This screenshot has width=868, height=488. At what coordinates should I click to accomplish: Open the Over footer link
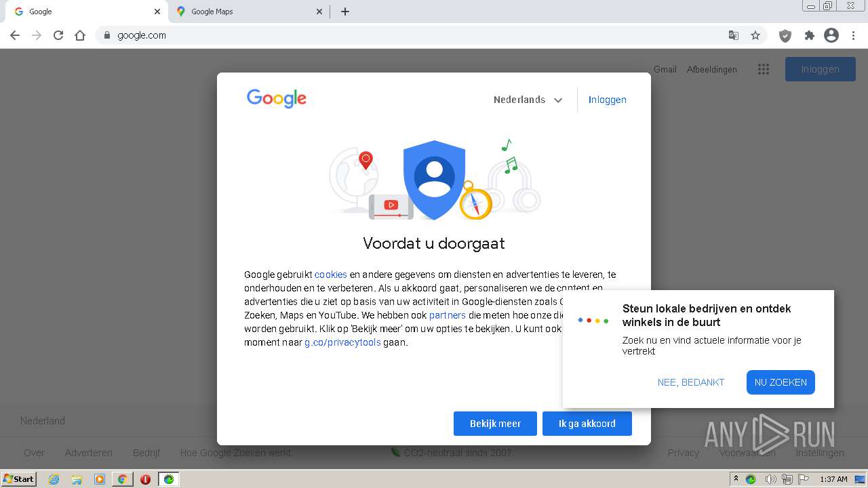(x=34, y=453)
